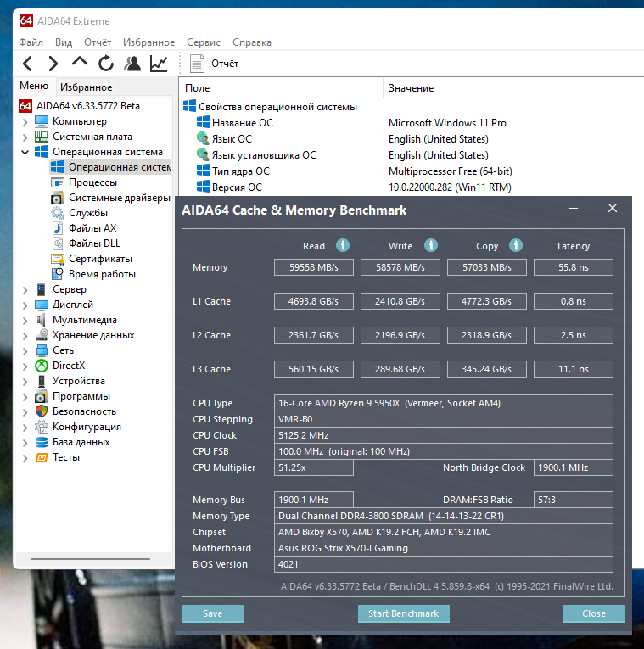The width and height of the screenshot is (644, 649).
Task: Go up one level with the Up arrow
Action: [x=80, y=62]
